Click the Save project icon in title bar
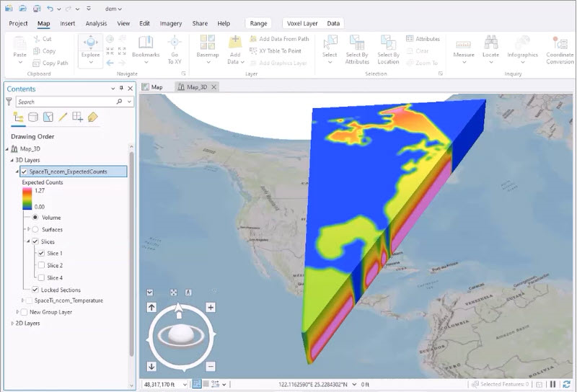Screen dimensions: 577x392 (x=37, y=9)
